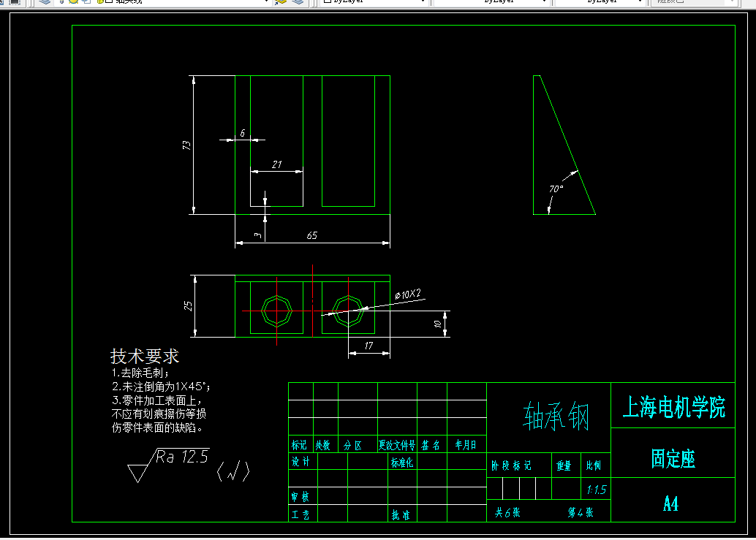Click the 重量 title block cell
756x540 pixels.
[564, 465]
